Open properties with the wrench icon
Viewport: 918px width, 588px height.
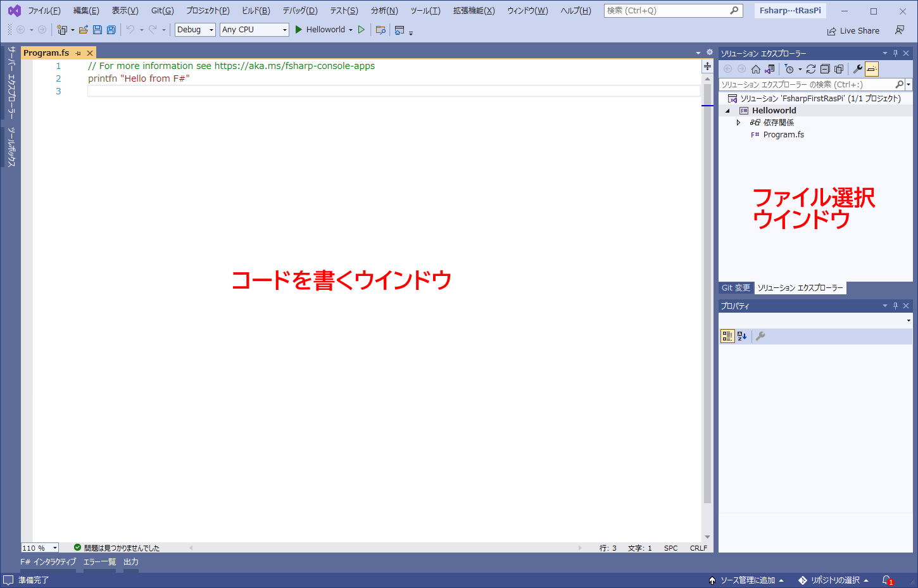tap(858, 69)
